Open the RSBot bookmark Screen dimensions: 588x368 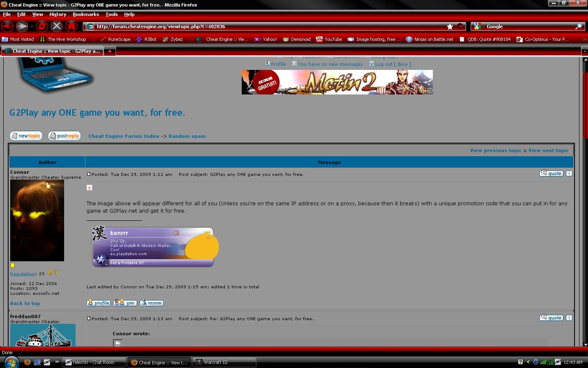pos(146,39)
